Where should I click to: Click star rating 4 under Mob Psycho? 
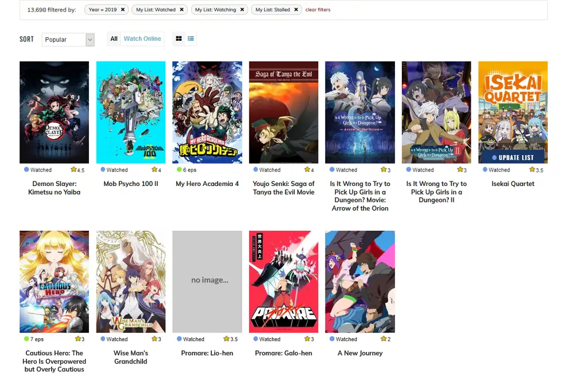click(x=156, y=170)
